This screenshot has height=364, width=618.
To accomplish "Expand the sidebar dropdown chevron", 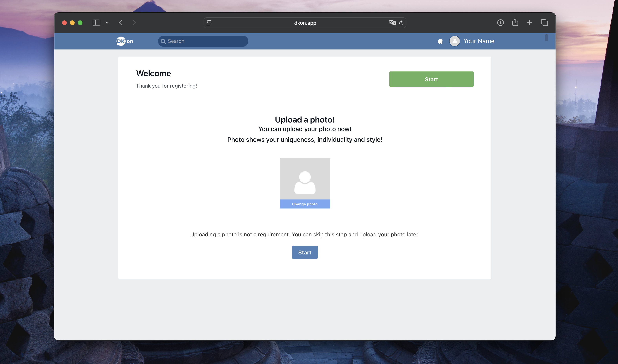I will 107,23.
